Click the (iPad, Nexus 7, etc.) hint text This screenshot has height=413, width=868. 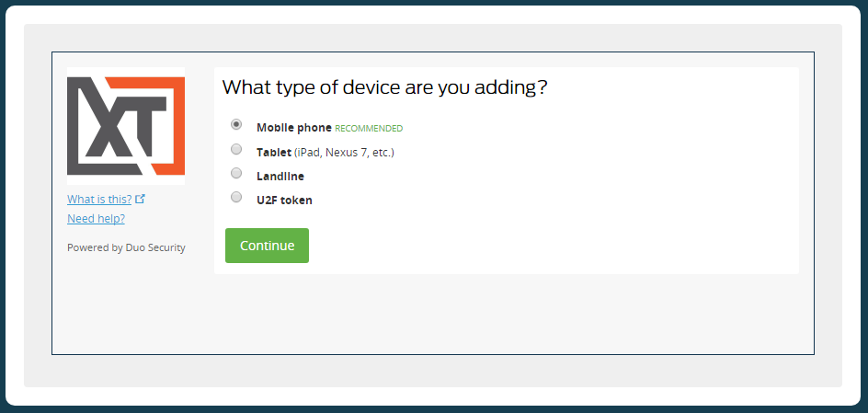pyautogui.click(x=345, y=152)
